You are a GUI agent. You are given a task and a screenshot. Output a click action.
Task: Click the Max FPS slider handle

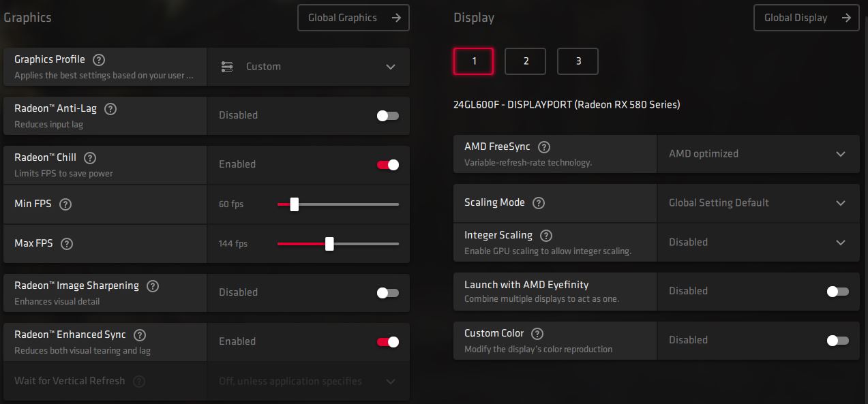tap(329, 244)
